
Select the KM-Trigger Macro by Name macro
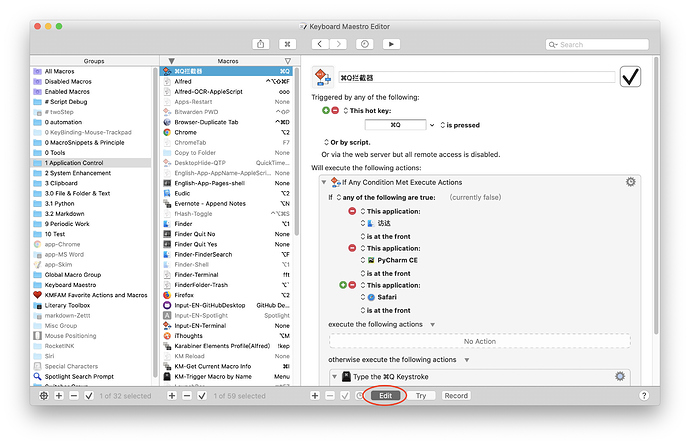tap(227, 377)
